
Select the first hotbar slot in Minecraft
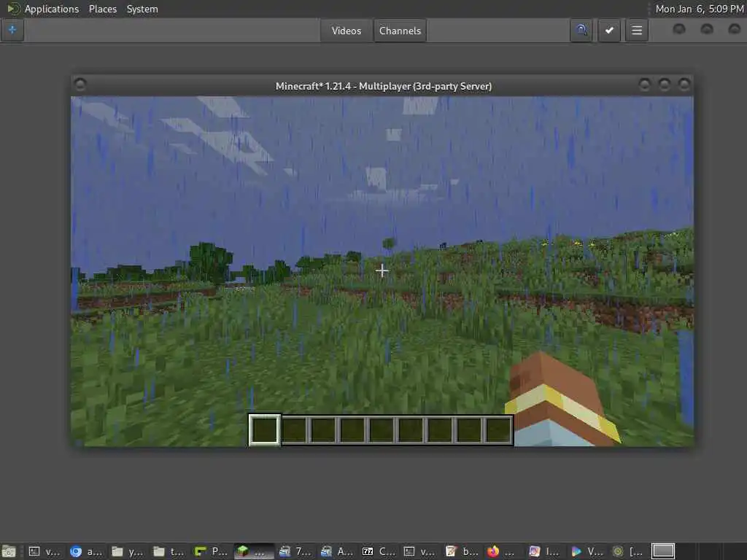pyautogui.click(x=264, y=429)
